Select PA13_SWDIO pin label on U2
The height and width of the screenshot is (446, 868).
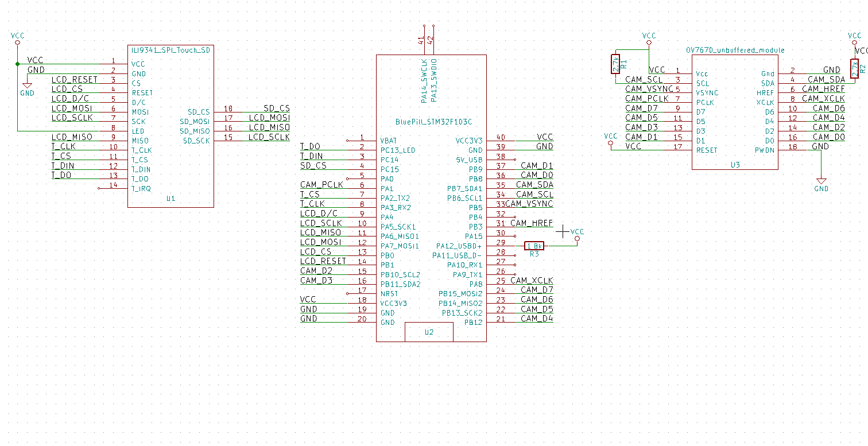point(433,80)
